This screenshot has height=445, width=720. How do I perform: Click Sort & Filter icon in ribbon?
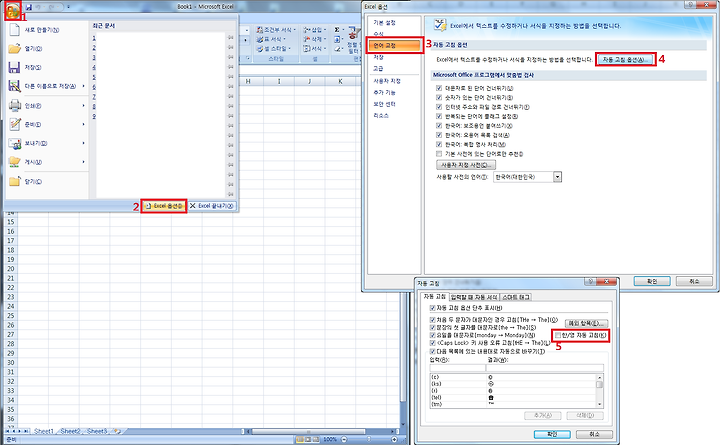[x=353, y=34]
